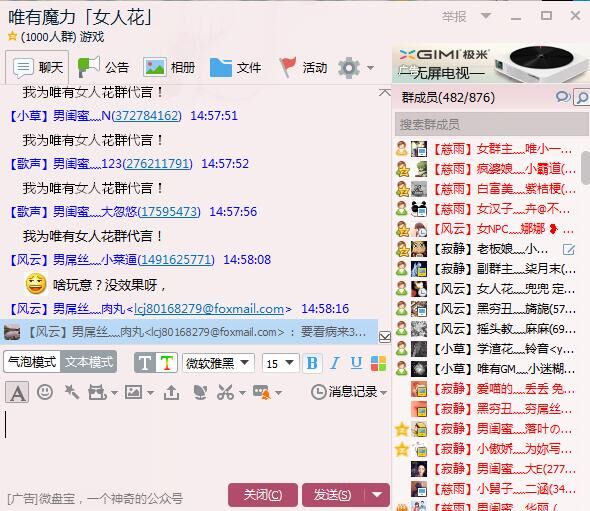Expand the dropdown arrow beside 举报
The height and width of the screenshot is (511, 590).
(x=486, y=16)
